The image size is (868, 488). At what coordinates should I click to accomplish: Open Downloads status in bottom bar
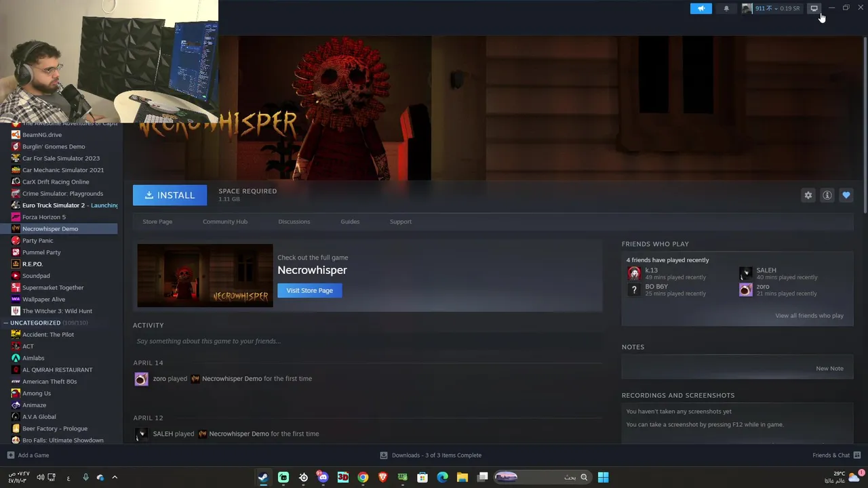[431, 455]
